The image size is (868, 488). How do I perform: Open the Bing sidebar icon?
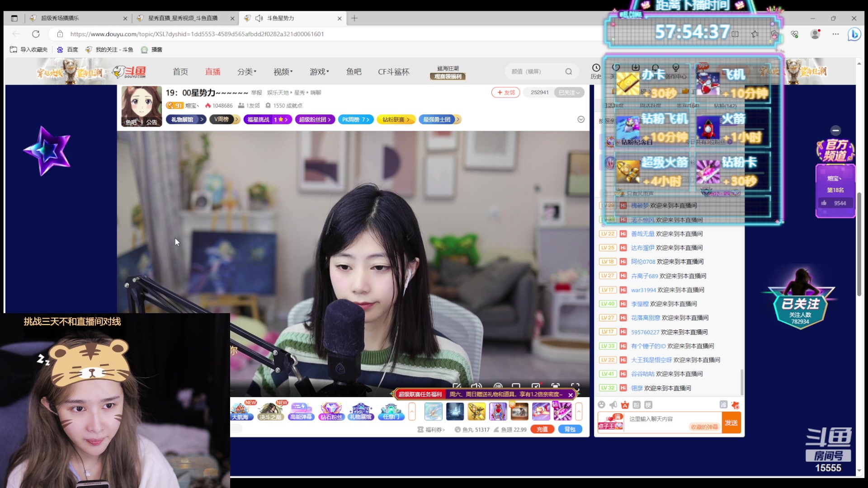pyautogui.click(x=854, y=34)
